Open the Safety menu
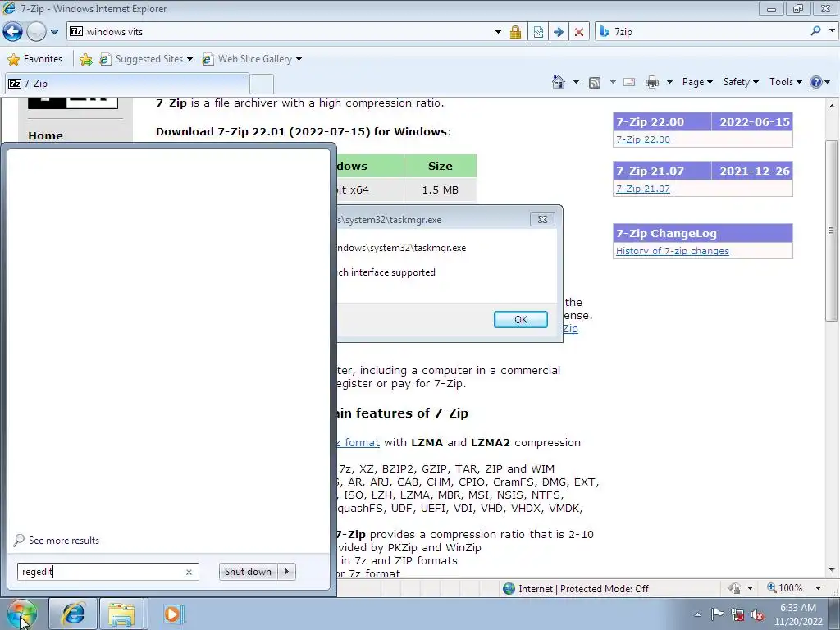Screen dimensions: 840x630 pyautogui.click(x=741, y=82)
